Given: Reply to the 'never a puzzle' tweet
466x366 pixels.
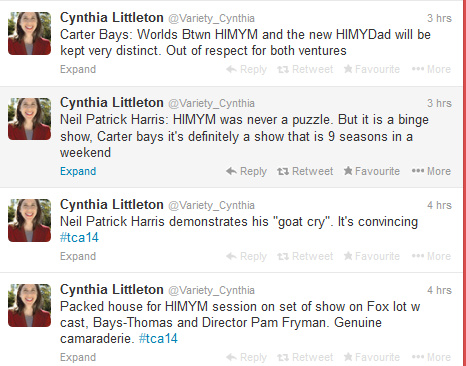Looking at the screenshot, I should [x=246, y=171].
